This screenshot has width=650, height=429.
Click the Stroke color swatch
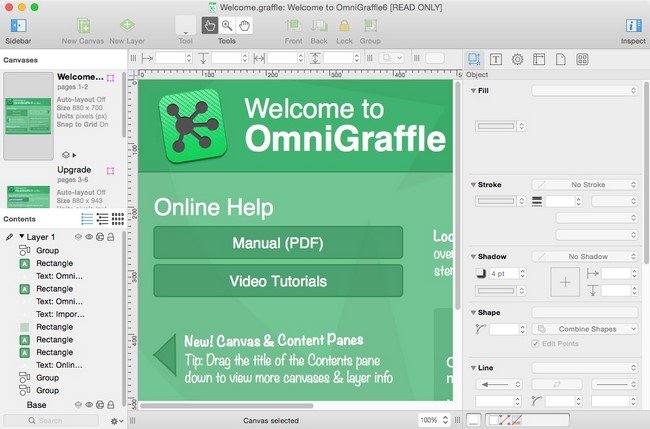496,201
